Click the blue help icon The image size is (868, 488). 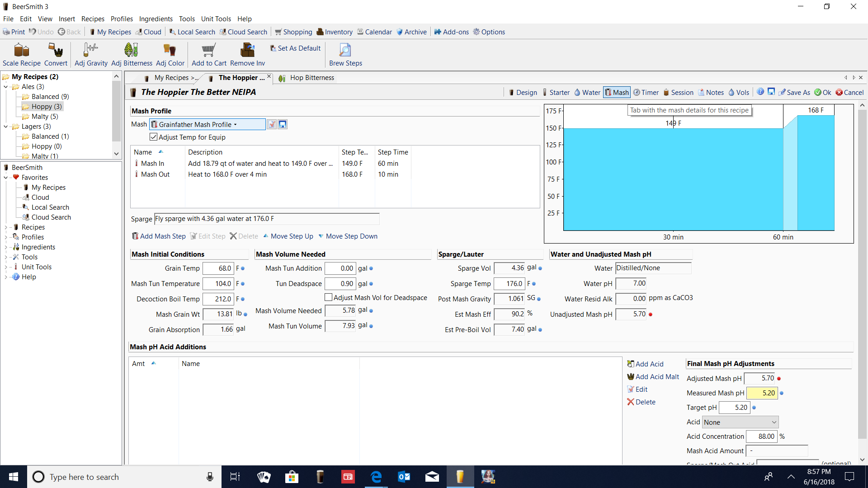760,92
